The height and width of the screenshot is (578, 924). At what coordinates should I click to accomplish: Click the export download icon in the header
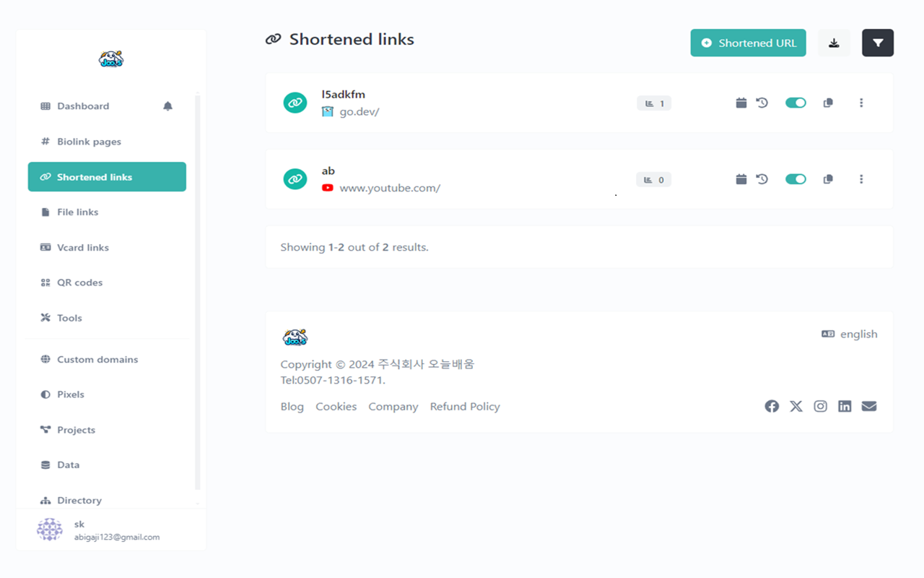coord(834,43)
